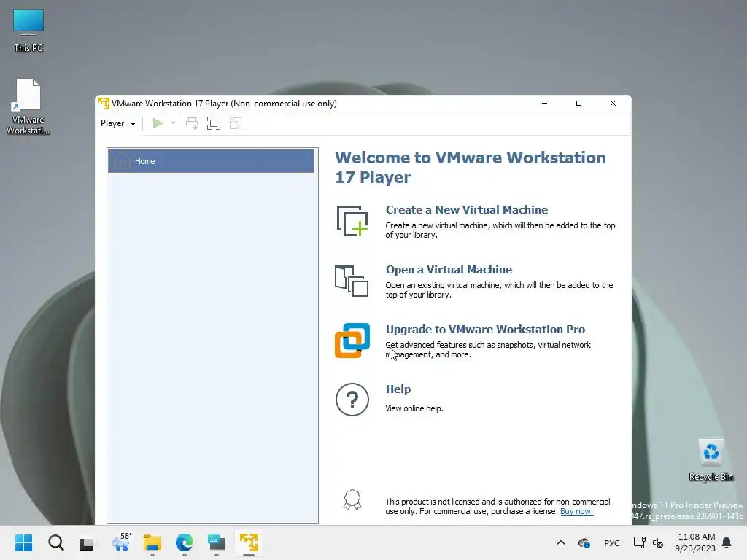Launch Microsoft Edge from taskbar
This screenshot has height=560, width=747.
point(185,542)
